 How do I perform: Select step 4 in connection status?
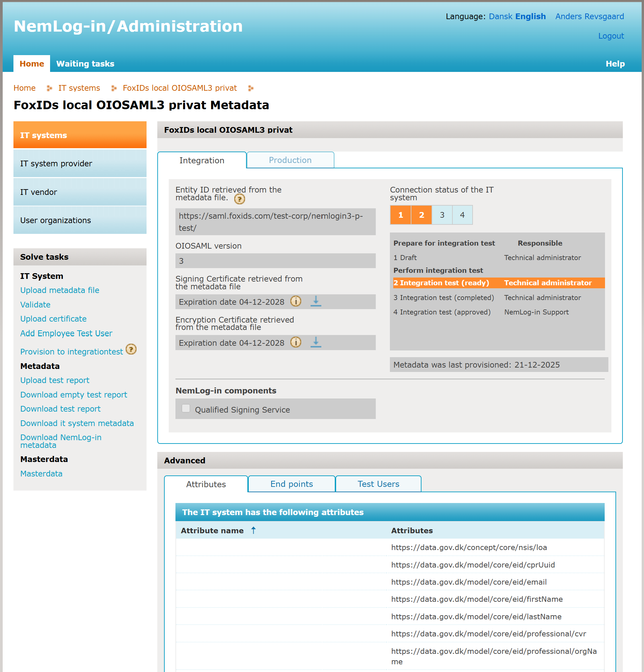[462, 215]
